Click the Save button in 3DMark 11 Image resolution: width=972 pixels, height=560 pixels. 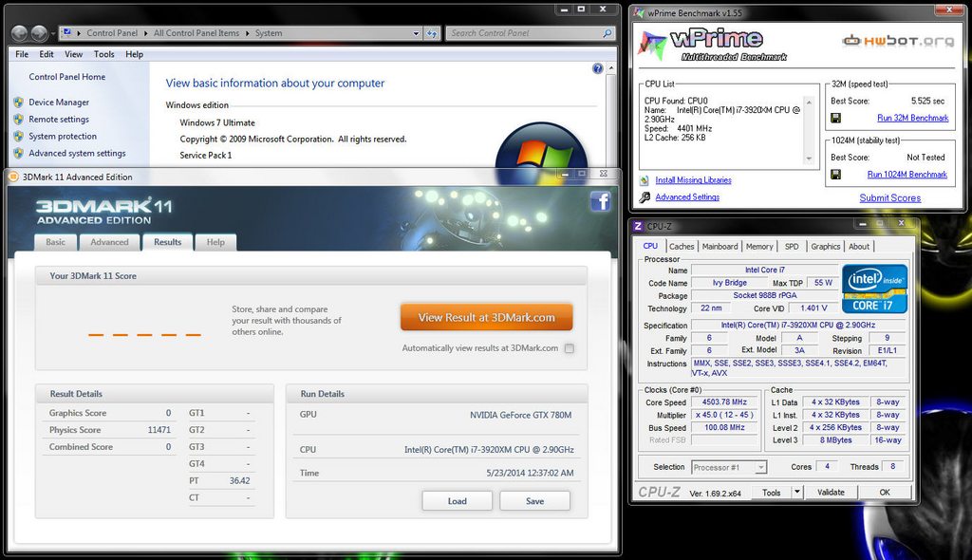(535, 501)
